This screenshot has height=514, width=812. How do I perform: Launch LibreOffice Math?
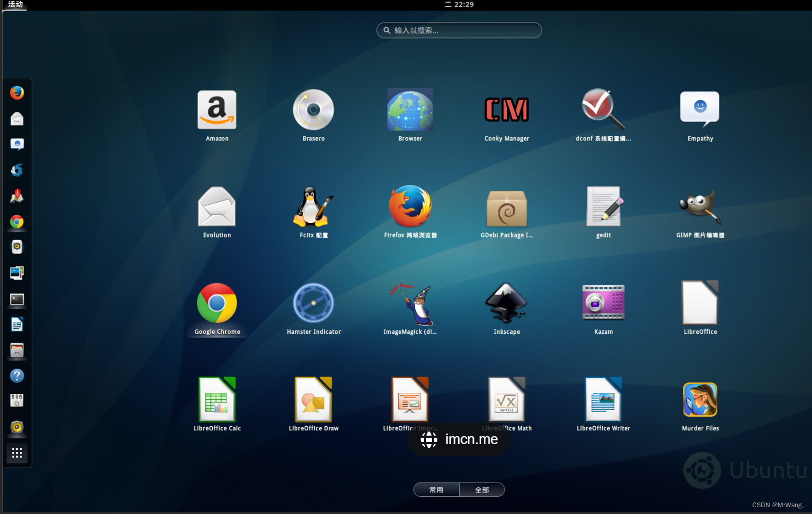coord(507,400)
